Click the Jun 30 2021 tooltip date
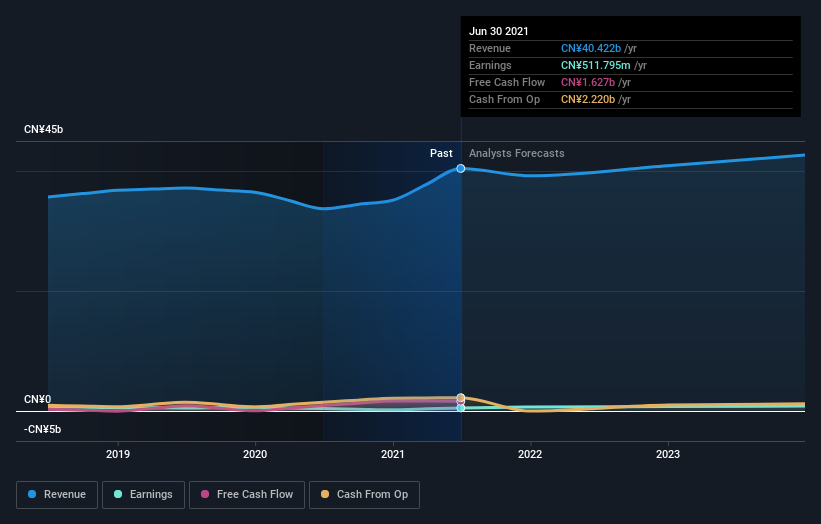 [x=498, y=31]
